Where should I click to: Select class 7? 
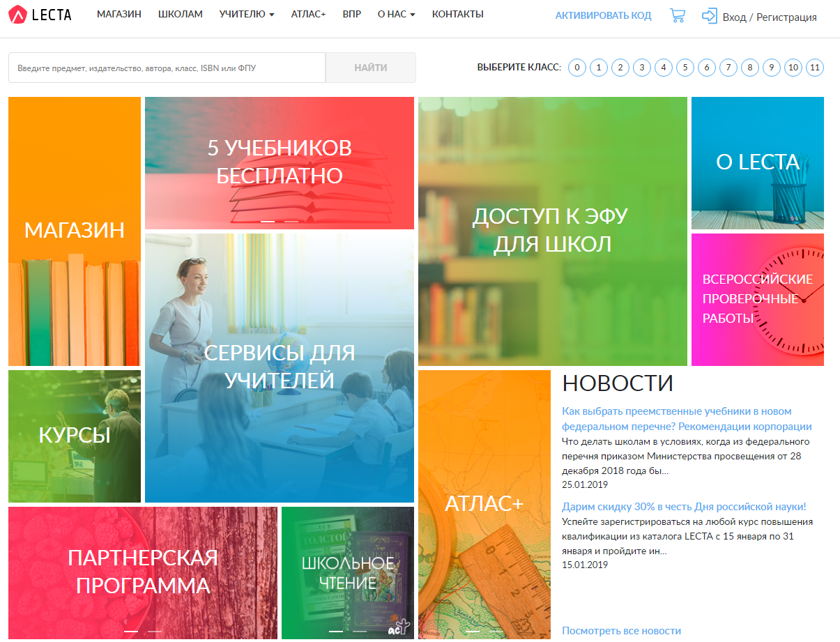[x=728, y=68]
